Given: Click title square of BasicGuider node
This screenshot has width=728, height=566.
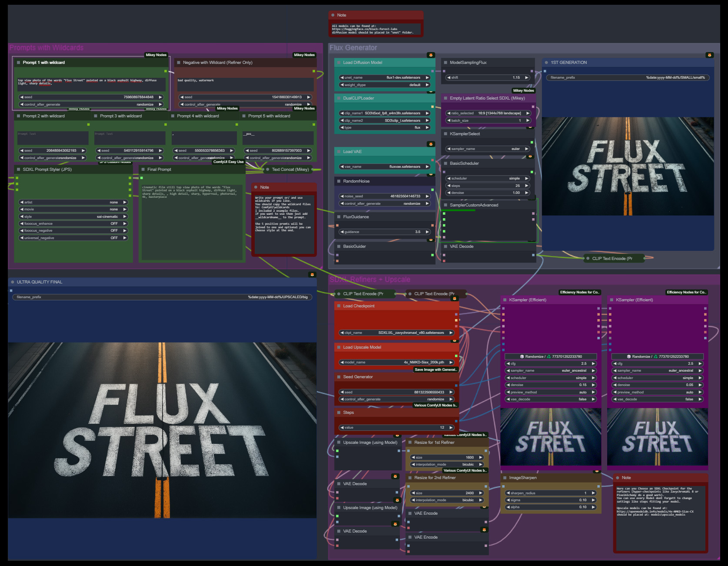Looking at the screenshot, I should pyautogui.click(x=339, y=246).
